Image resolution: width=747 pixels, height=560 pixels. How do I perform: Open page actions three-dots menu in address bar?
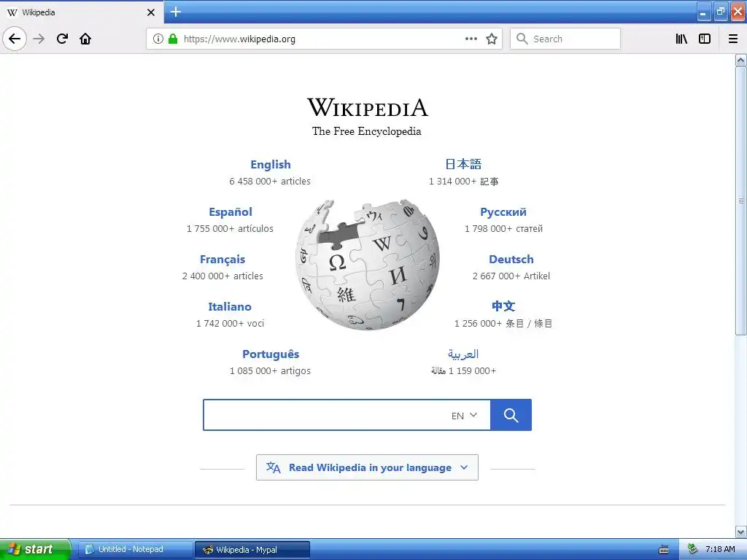pyautogui.click(x=471, y=39)
